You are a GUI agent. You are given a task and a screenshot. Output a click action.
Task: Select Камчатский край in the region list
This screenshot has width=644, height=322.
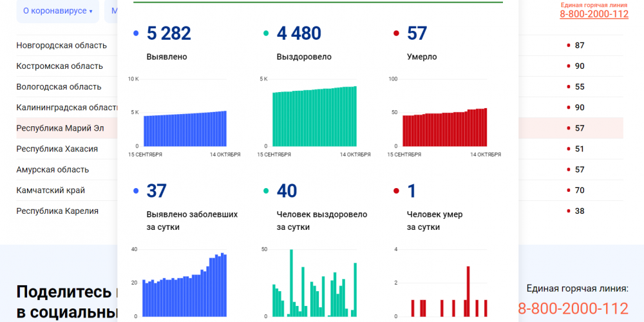coord(50,190)
